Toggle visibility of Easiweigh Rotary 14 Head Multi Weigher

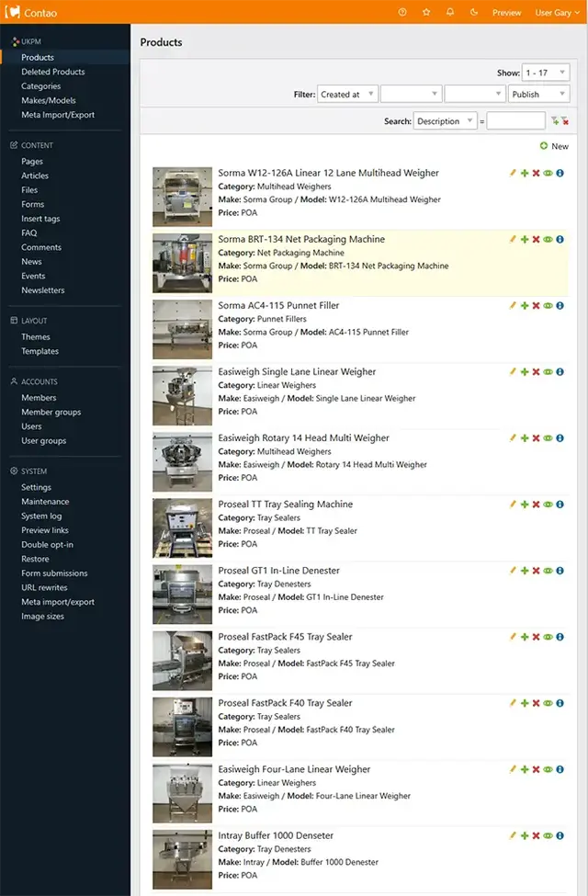pyautogui.click(x=548, y=437)
